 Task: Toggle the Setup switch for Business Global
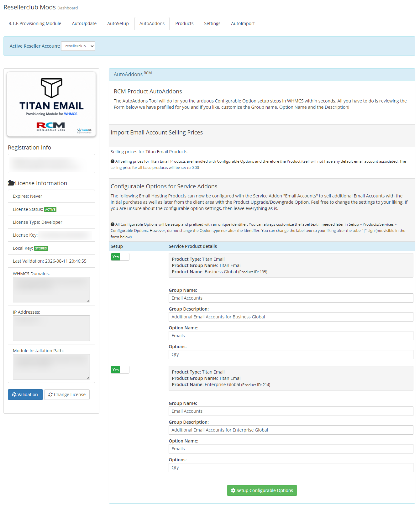pos(120,257)
